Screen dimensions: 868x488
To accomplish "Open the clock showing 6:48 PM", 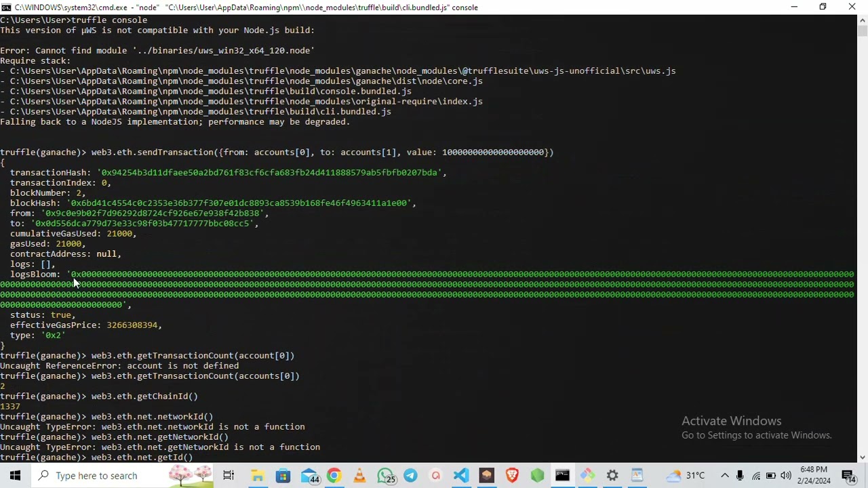I will click(x=813, y=476).
